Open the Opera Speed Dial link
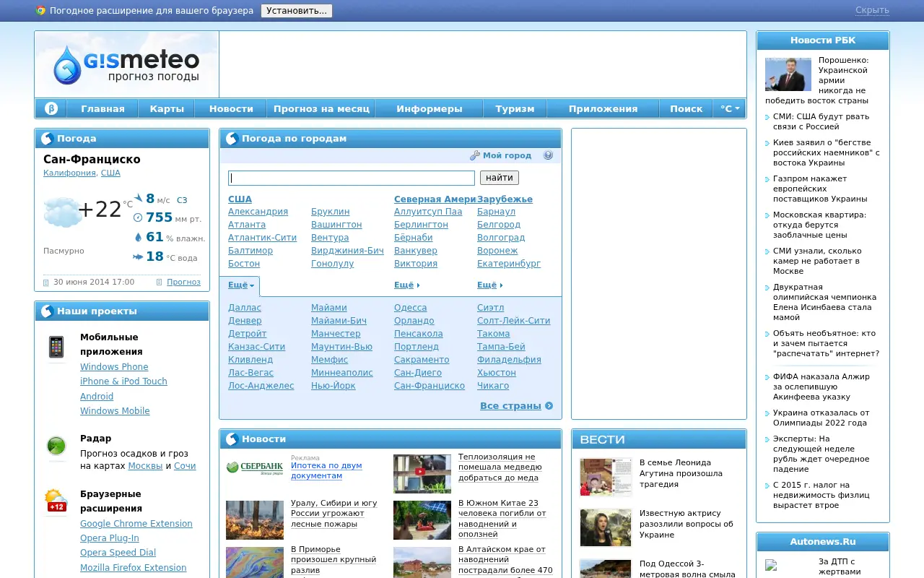This screenshot has width=924, height=578. [118, 553]
